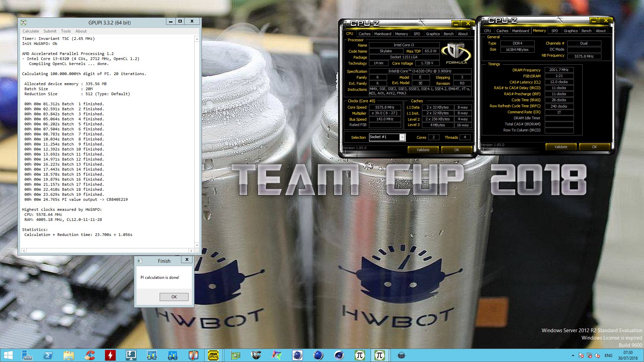This screenshot has width=644, height=362.
Task: Select About tab in right CPU-Z window
Action: pos(601,31)
